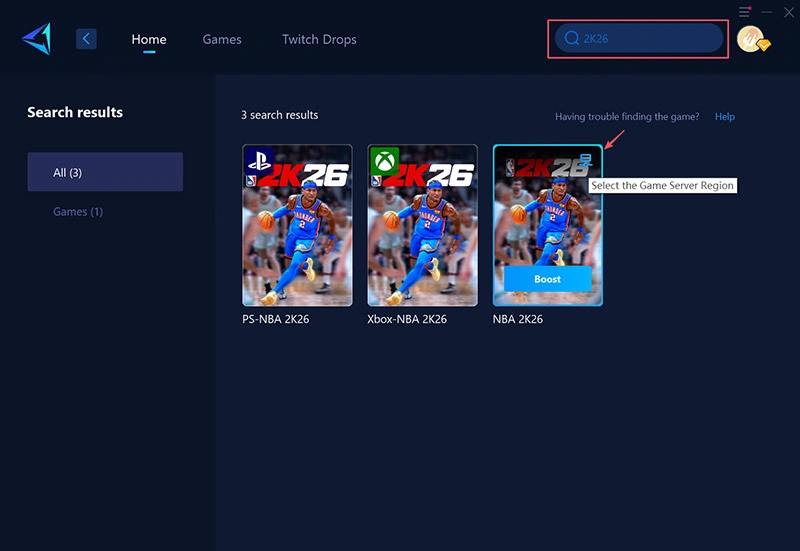This screenshot has width=800, height=551.
Task: Click the '3 search results' text
Action: pos(280,115)
